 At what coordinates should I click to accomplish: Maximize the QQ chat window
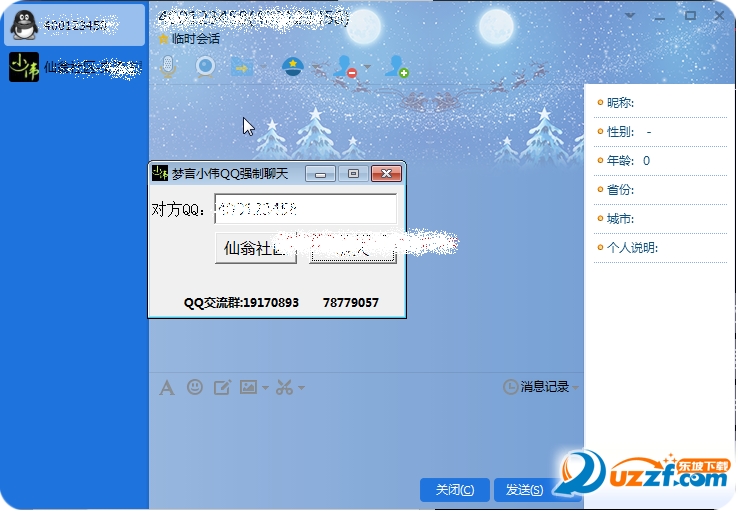pyautogui.click(x=690, y=16)
